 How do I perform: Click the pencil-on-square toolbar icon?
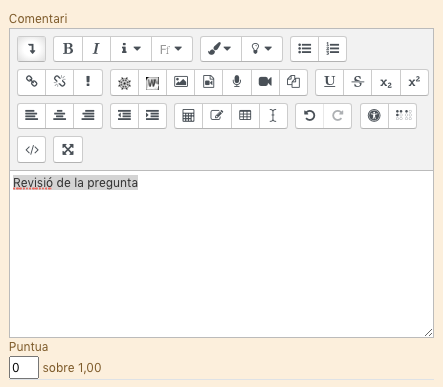pos(217,116)
